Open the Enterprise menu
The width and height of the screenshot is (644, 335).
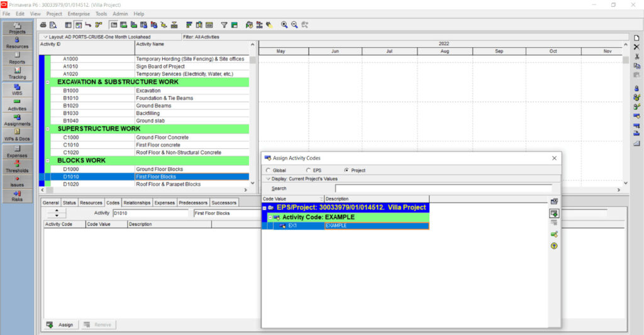(x=79, y=14)
